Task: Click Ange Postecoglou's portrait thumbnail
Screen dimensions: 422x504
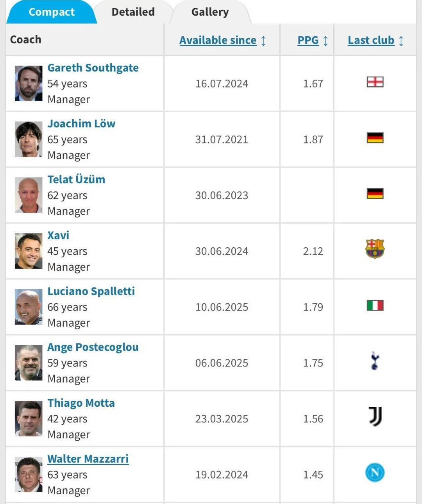Action: tap(29, 363)
